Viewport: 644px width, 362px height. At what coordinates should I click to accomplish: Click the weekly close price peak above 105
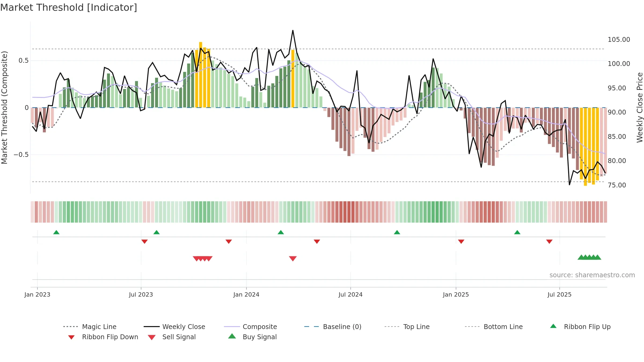point(293,30)
